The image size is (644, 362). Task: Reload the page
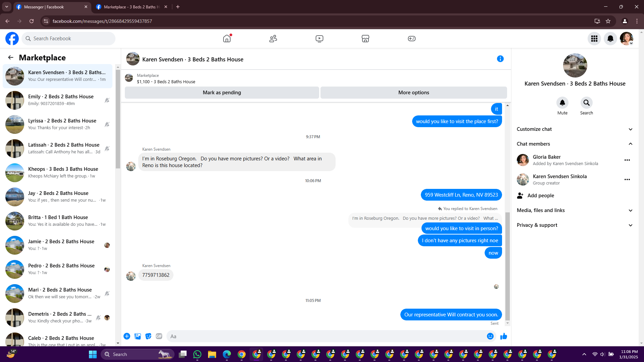pos(32,21)
